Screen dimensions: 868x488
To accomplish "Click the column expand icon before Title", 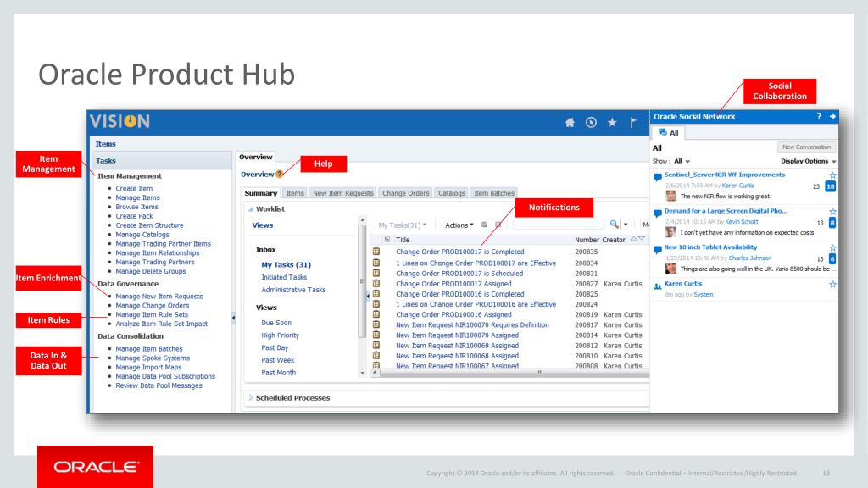I will (387, 240).
